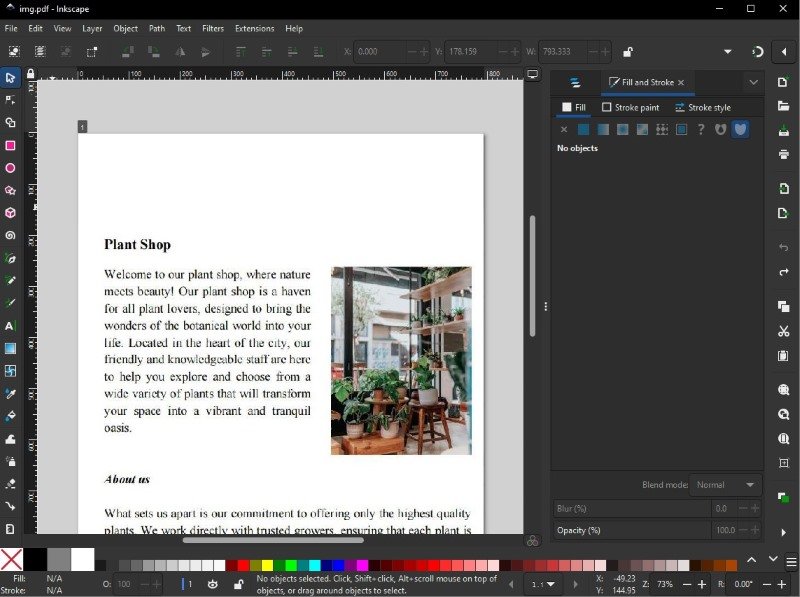Select the Rectangle tool
Viewport: 800px width, 597px height.
coord(10,146)
